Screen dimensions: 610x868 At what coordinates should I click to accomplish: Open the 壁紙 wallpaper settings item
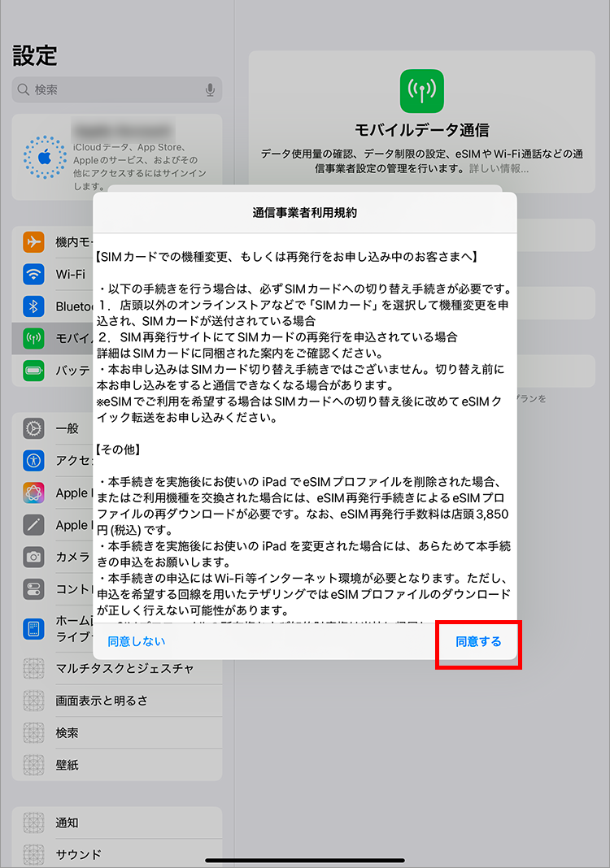tap(117, 765)
